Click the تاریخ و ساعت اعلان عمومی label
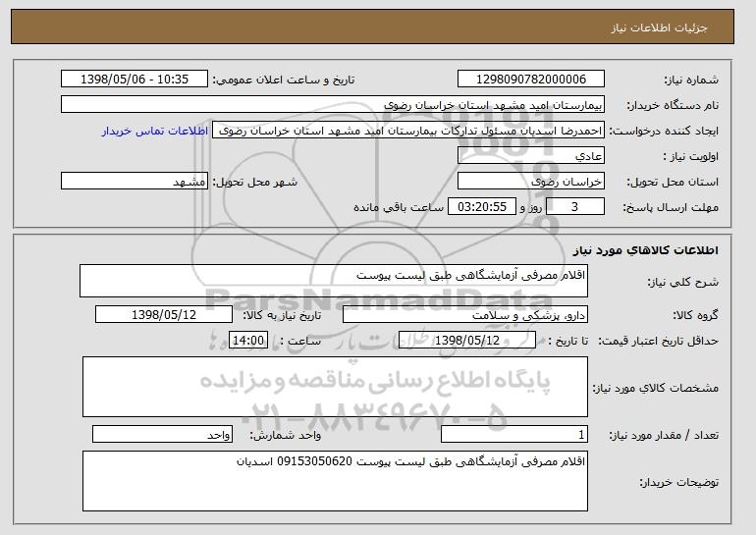Screen dimensions: 756x535 tap(284, 80)
